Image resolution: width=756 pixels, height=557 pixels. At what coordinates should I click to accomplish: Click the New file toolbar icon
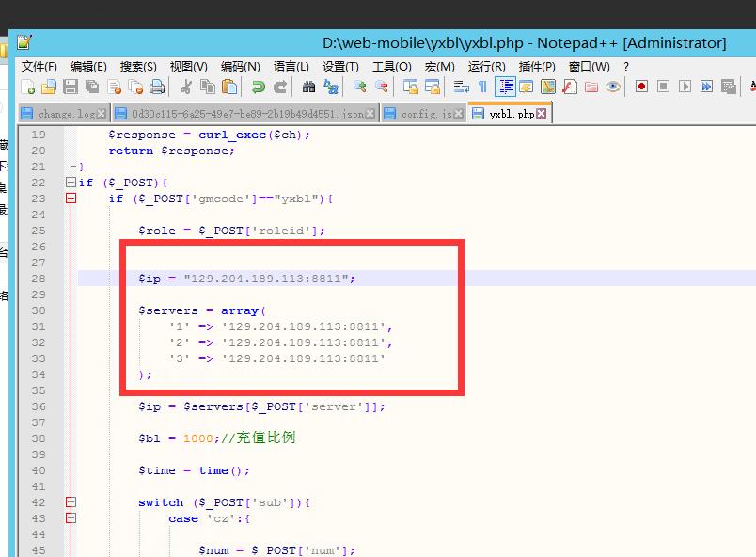[27, 87]
